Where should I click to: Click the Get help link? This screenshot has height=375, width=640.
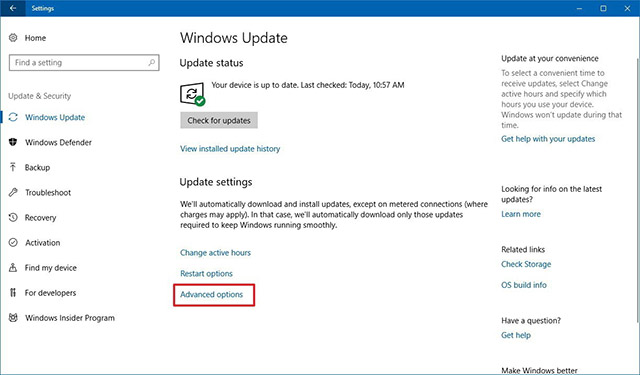tap(516, 335)
